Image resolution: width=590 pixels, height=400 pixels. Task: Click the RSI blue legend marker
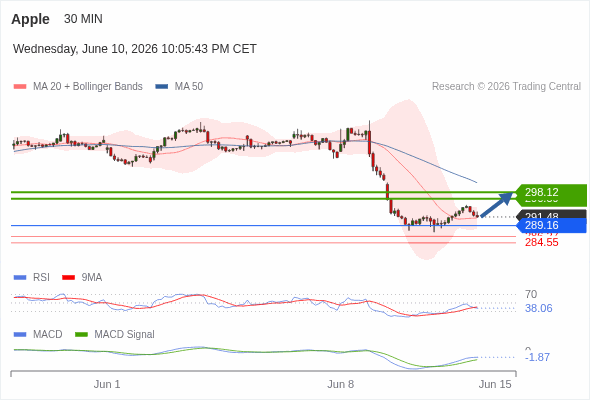coord(20,278)
